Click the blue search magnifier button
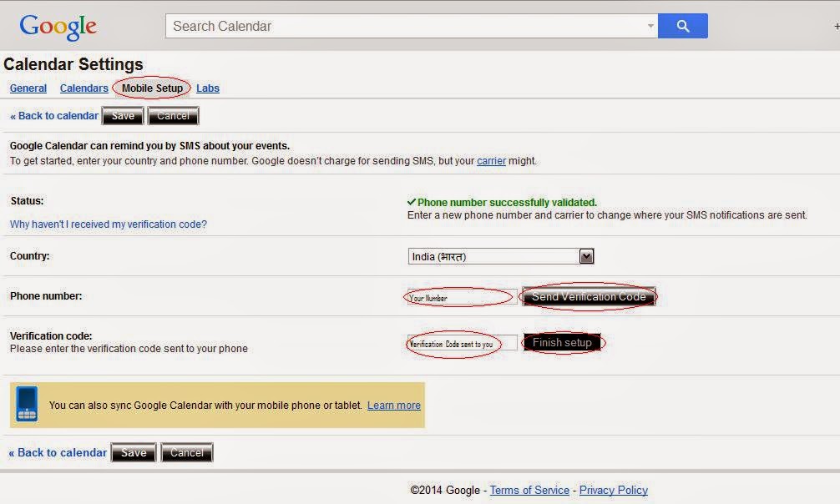Viewport: 840px width, 504px height. click(x=682, y=26)
